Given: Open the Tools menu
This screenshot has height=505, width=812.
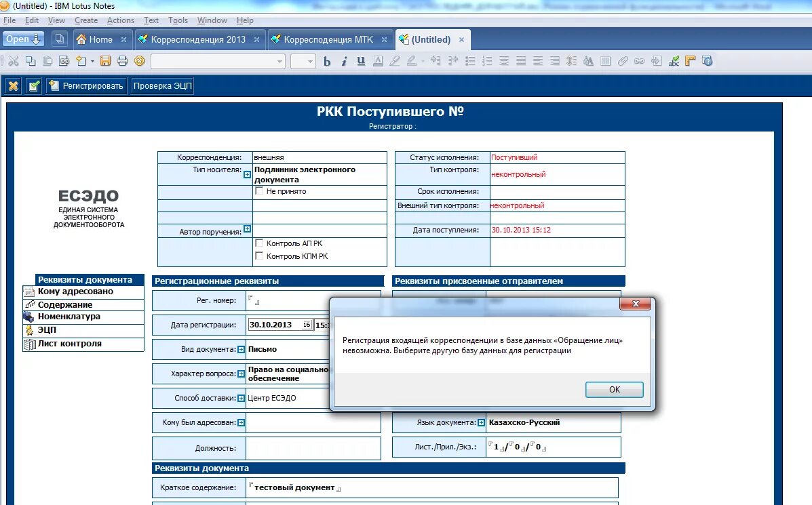Looking at the screenshot, I should point(178,20).
